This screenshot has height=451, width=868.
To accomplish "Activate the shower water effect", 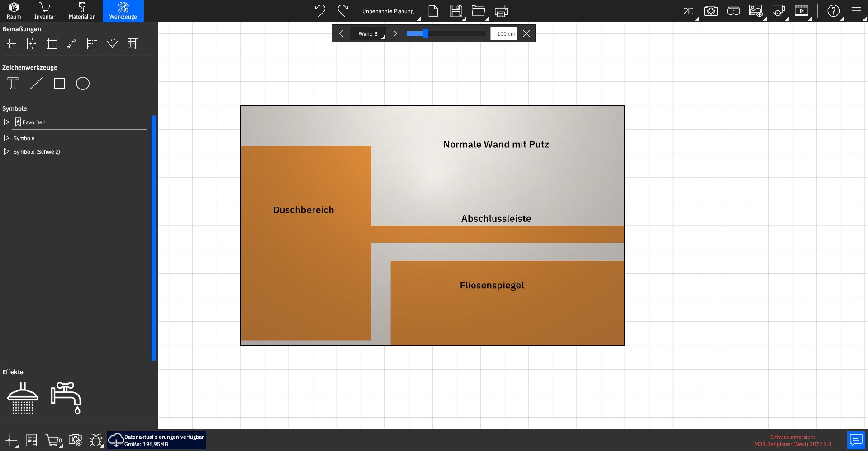I will tap(23, 398).
